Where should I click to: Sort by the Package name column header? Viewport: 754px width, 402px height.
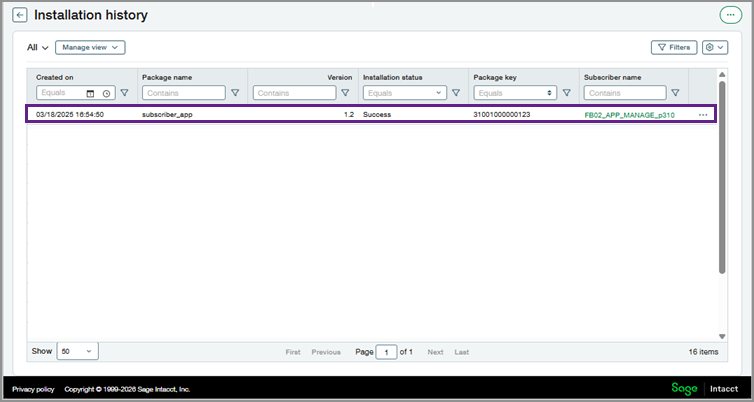[x=167, y=77]
